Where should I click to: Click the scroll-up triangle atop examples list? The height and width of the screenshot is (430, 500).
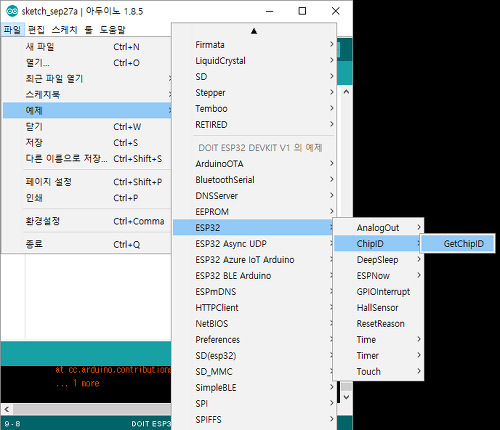[x=254, y=31]
